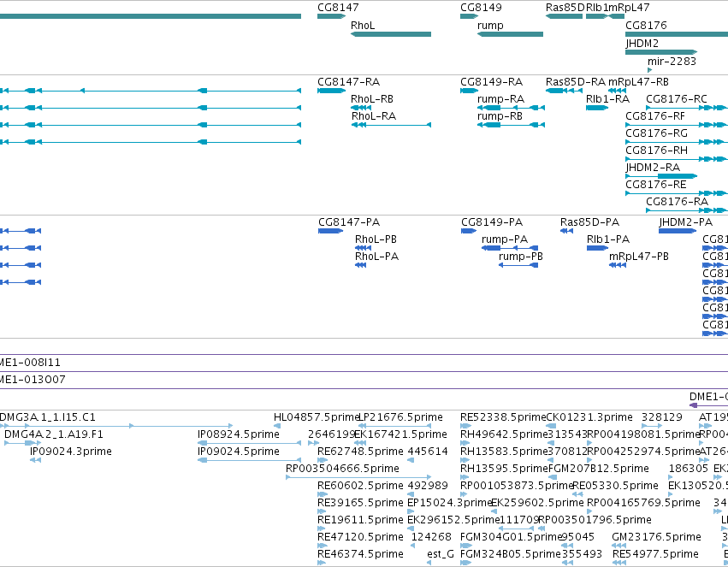Click the HL04857.5prime EST label
Viewport: 728px width, 567px height.
(317, 417)
